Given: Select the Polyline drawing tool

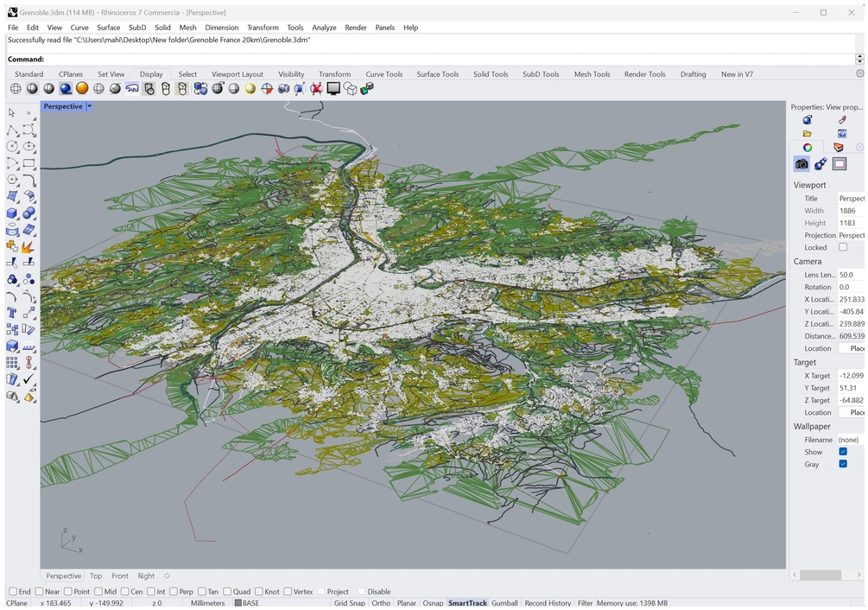Looking at the screenshot, I should [12, 130].
